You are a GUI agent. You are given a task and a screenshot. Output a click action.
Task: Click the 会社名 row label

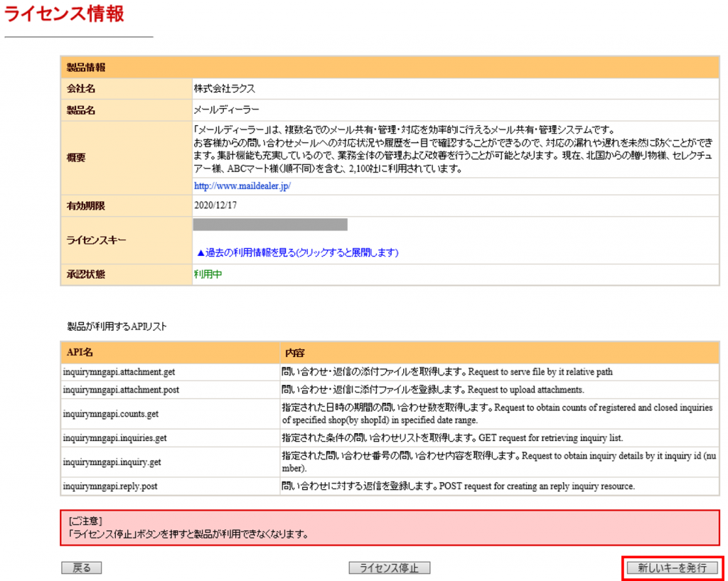click(x=81, y=89)
